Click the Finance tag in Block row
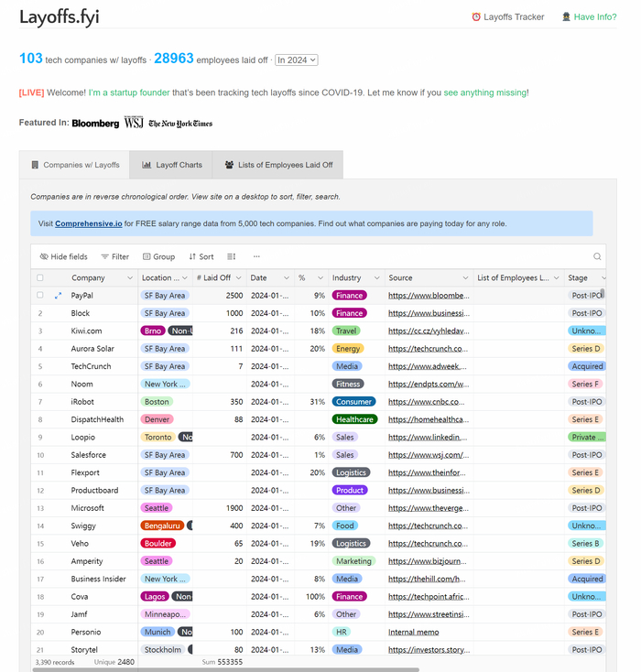Screen dimensions: 641x672 350,313
